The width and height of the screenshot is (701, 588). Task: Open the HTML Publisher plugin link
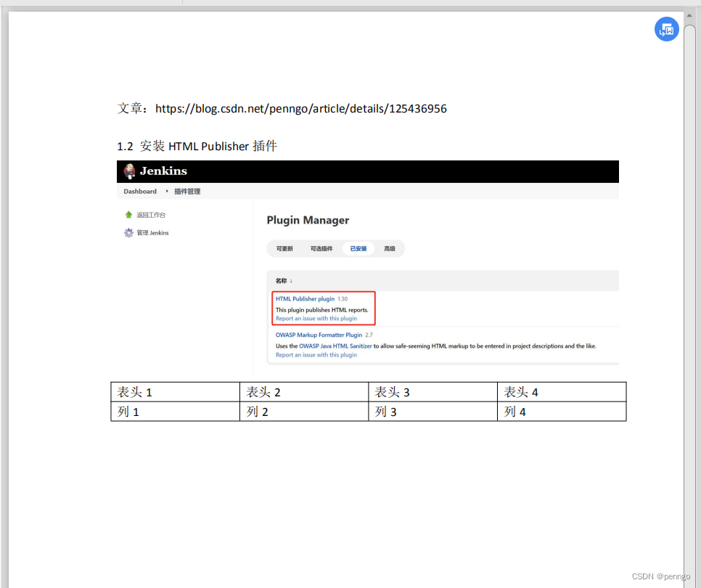tap(305, 298)
